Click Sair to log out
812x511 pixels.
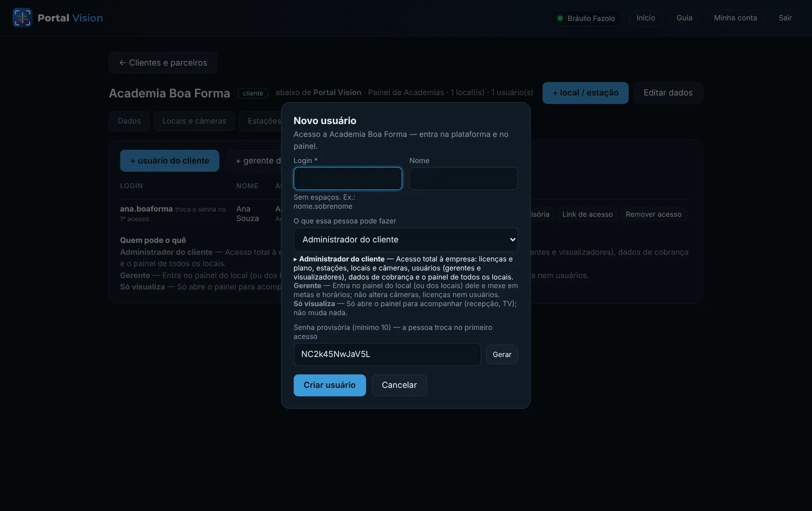click(785, 18)
